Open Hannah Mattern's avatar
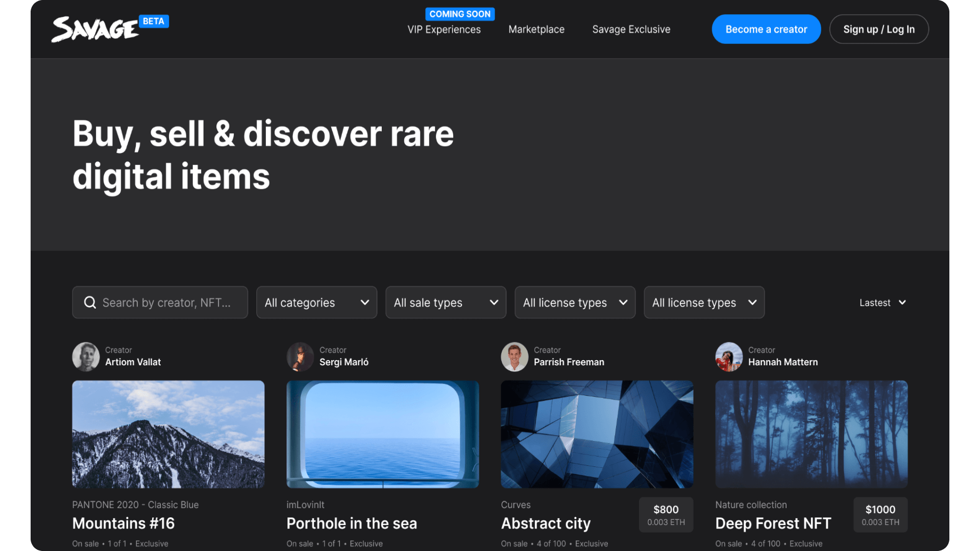980x551 pixels. (729, 357)
